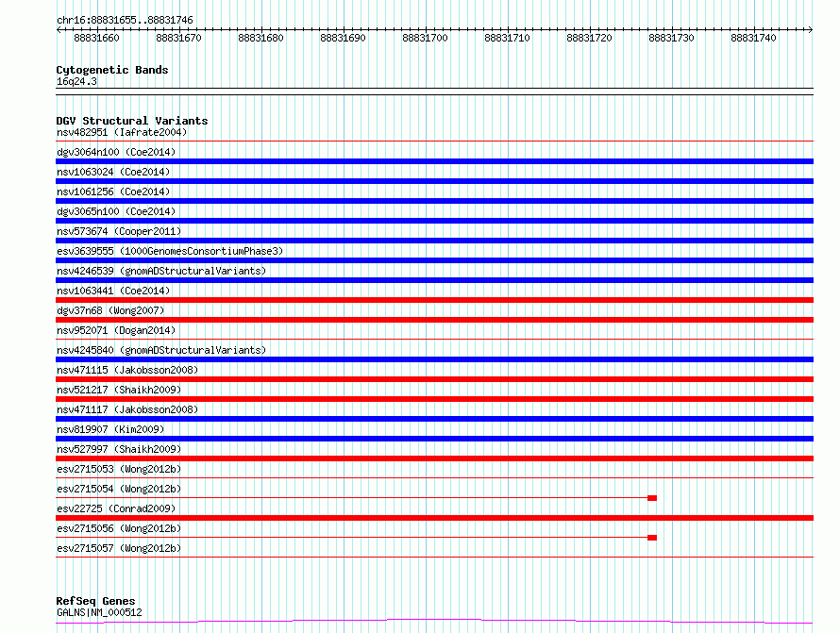Click the red bar under nsv1063441
The height and width of the screenshot is (633, 840).
[x=434, y=300]
